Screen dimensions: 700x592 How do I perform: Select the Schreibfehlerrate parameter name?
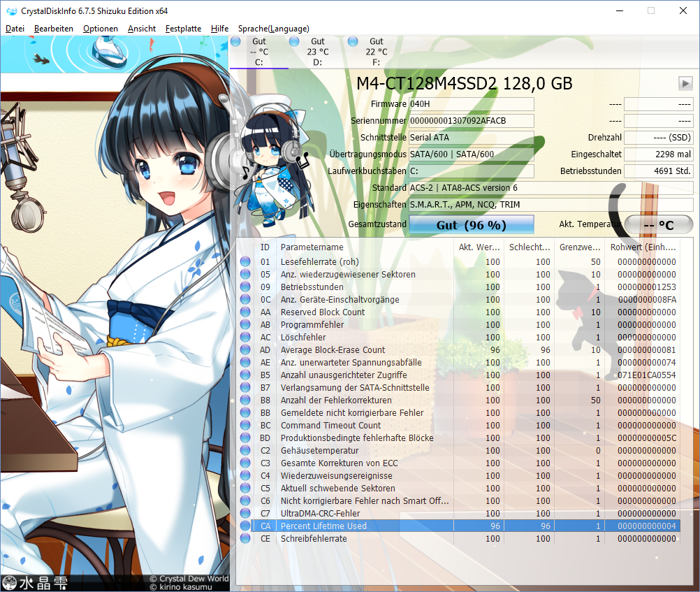tap(314, 538)
